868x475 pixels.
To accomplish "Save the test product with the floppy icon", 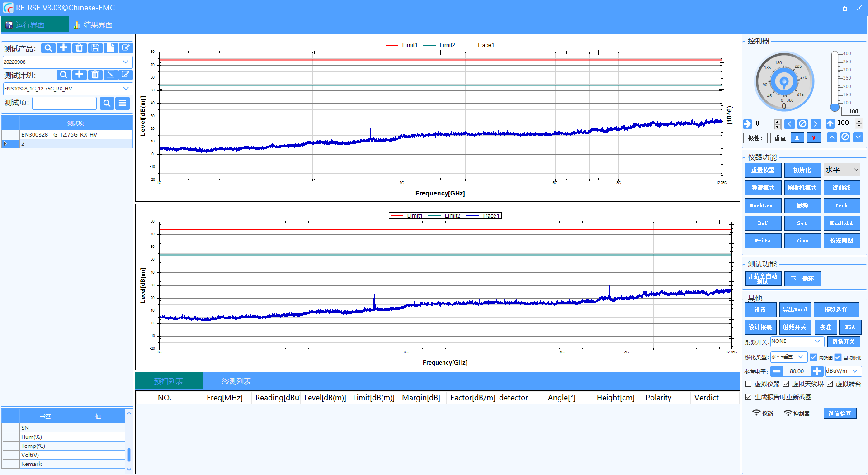I will [95, 48].
